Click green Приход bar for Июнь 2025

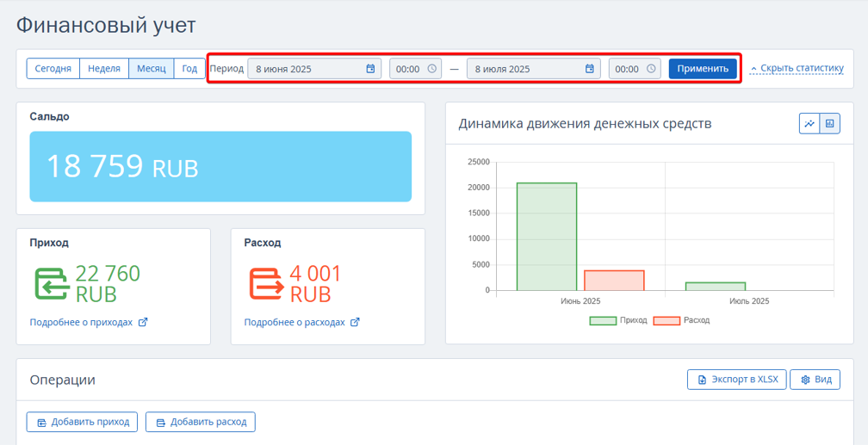(546, 237)
